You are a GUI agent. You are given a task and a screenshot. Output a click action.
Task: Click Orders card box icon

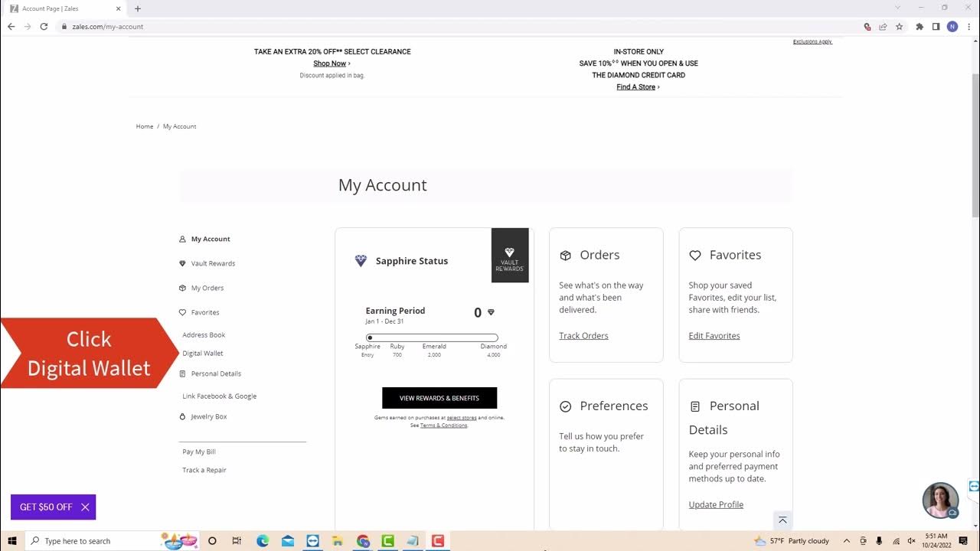pyautogui.click(x=566, y=256)
